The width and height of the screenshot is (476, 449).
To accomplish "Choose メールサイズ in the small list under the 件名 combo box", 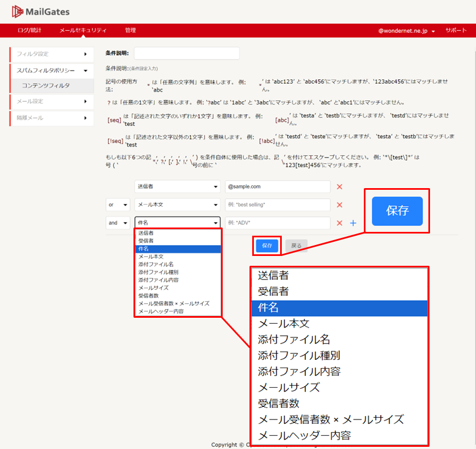I will (x=178, y=288).
